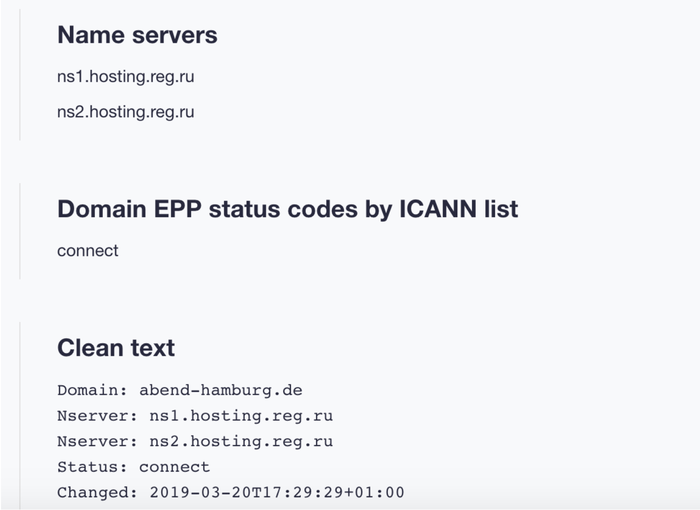Click "connect" under EPP status codes
The width and height of the screenshot is (700, 510).
point(88,250)
